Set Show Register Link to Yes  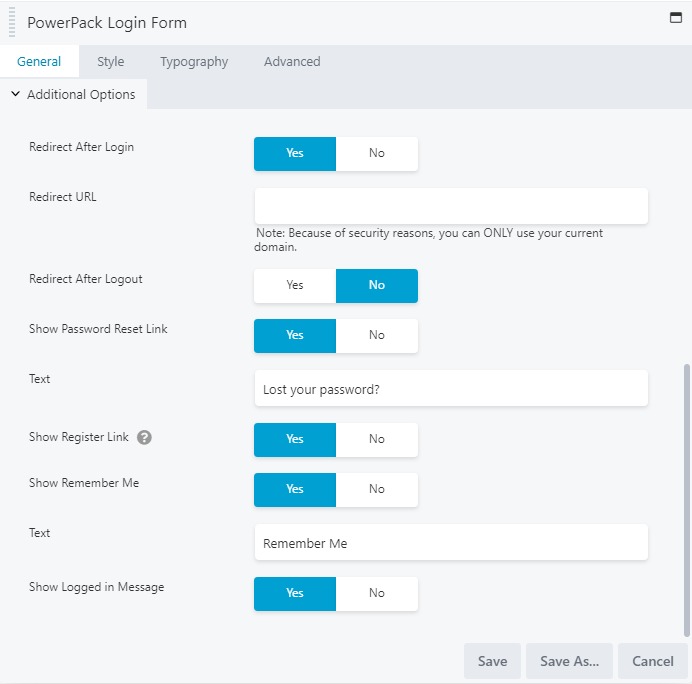(295, 440)
